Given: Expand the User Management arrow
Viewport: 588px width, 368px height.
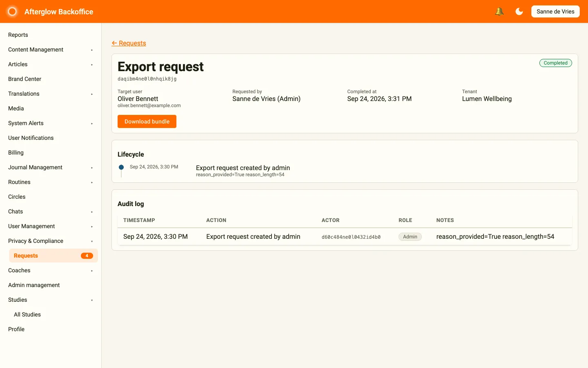Looking at the screenshot, I should (x=92, y=227).
